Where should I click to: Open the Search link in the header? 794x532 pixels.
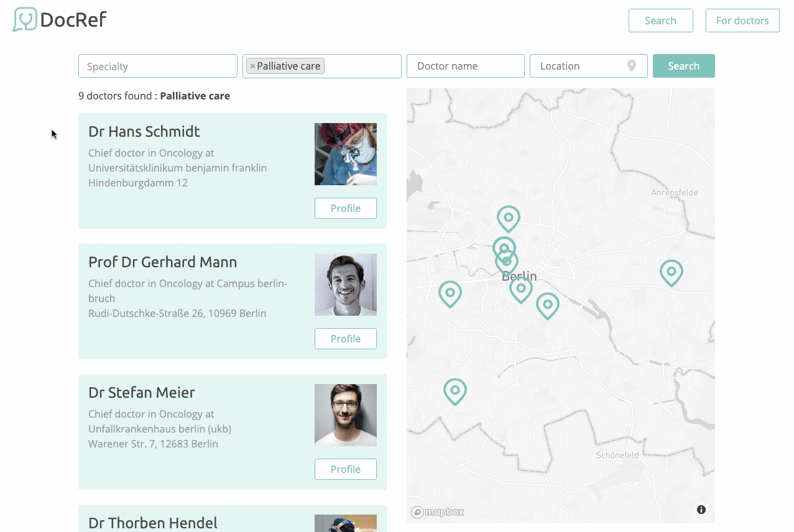point(660,21)
